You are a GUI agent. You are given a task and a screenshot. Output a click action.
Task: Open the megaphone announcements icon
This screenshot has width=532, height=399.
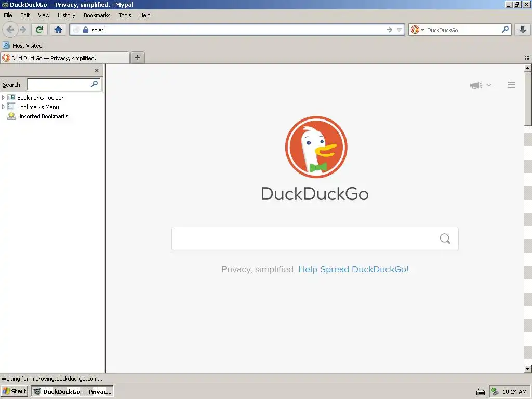476,85
